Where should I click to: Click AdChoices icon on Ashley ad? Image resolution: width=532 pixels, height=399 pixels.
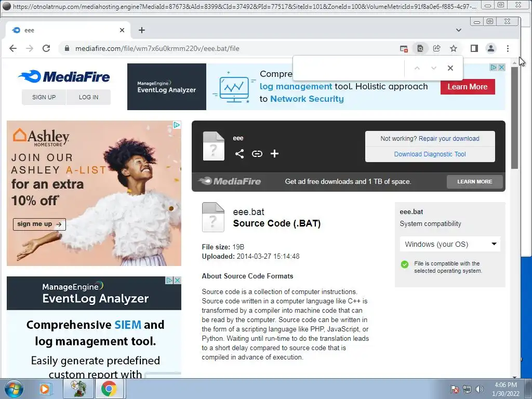click(177, 125)
